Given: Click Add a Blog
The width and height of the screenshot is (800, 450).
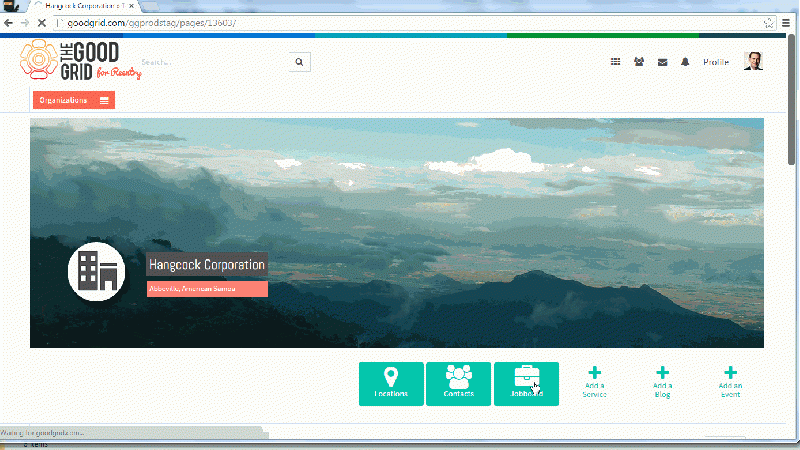Looking at the screenshot, I should coord(662,382).
